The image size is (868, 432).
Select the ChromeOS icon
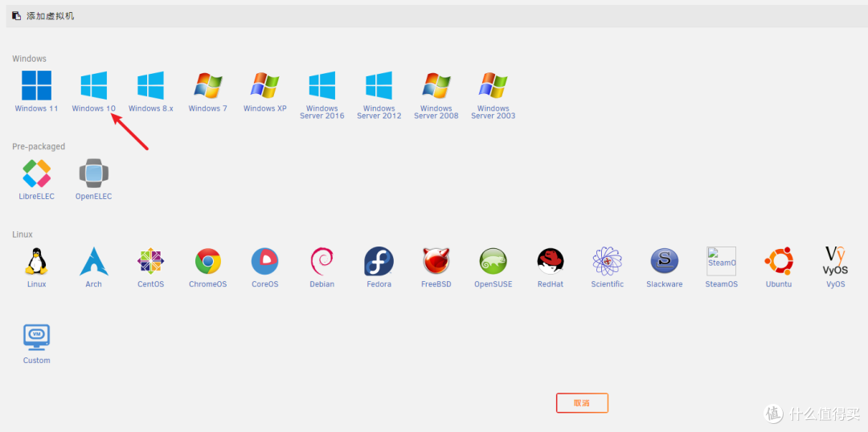tap(207, 261)
